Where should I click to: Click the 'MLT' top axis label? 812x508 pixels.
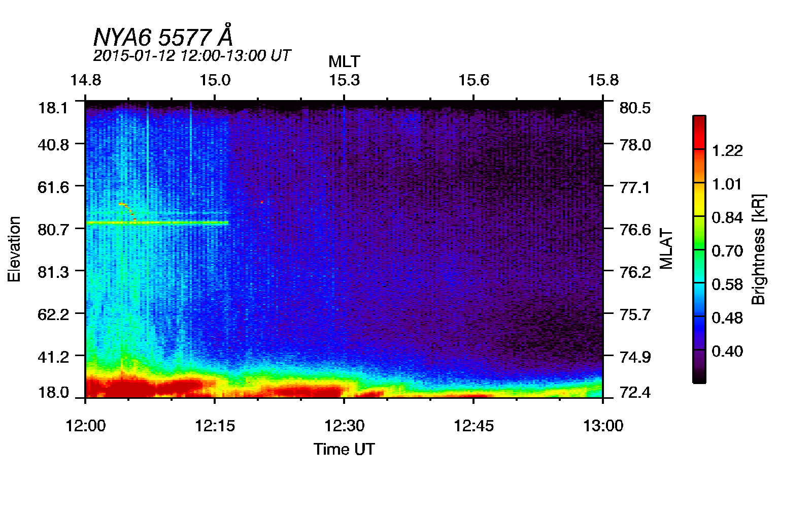(344, 61)
